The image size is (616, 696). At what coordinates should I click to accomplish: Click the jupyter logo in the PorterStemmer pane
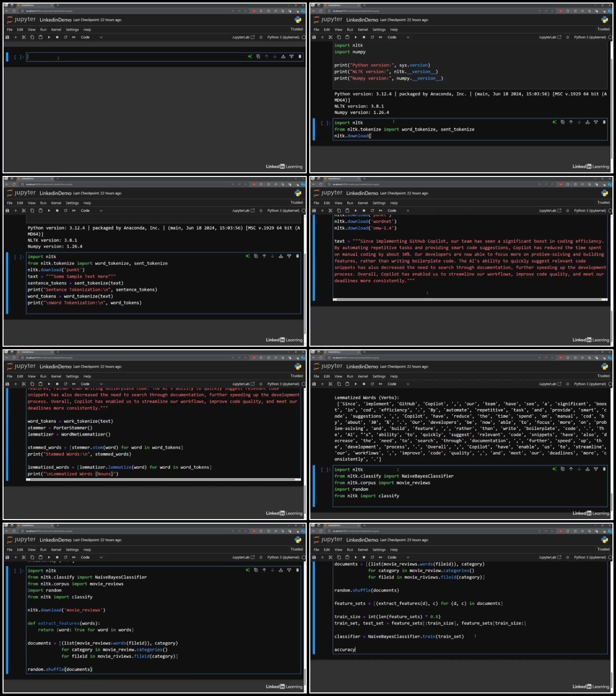click(21, 366)
